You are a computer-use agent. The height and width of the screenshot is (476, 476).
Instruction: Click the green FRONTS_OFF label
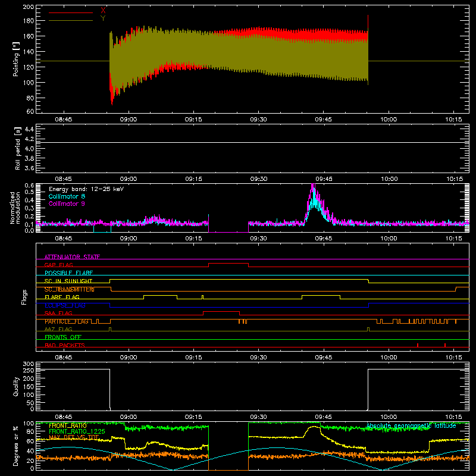coord(63,337)
